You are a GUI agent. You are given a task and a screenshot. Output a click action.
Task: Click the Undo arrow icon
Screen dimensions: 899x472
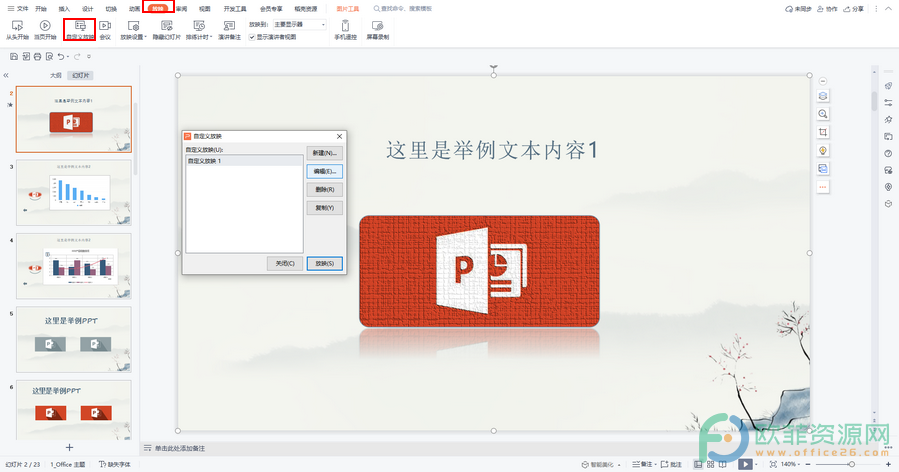61,57
